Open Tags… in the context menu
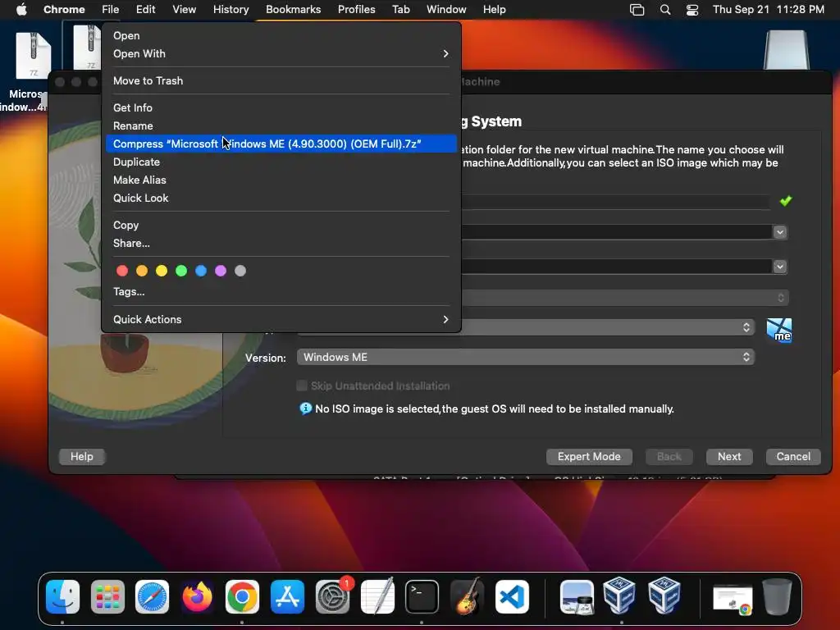The width and height of the screenshot is (840, 630). [x=281, y=291]
